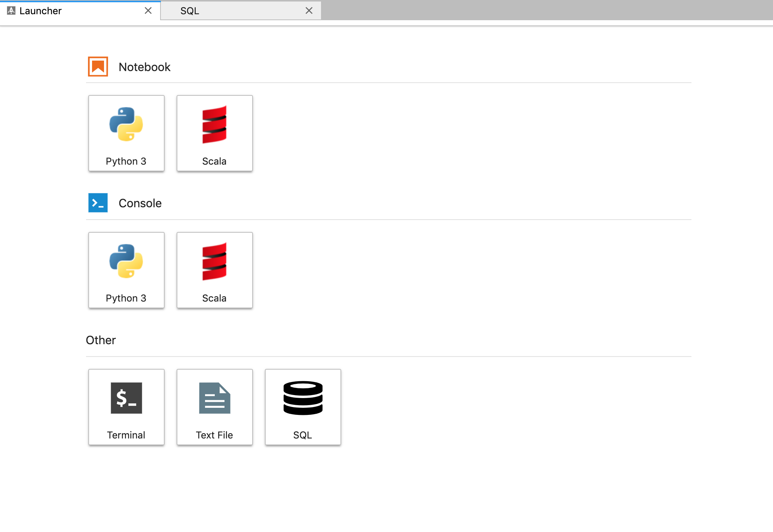Viewport: 773px width, 532px height.
Task: Click the blue Console section icon
Action: point(98,203)
